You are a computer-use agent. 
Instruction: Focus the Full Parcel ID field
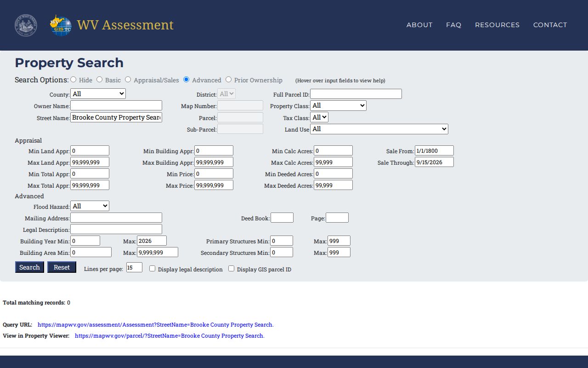[356, 94]
